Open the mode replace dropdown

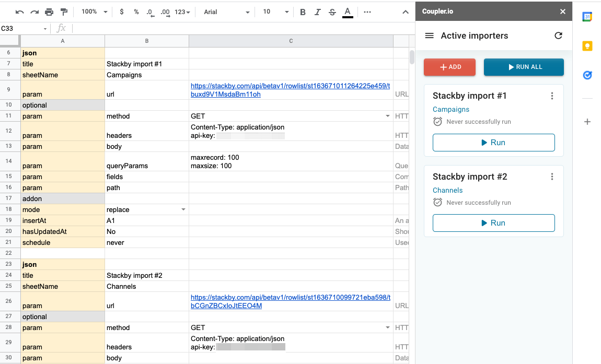(x=183, y=209)
